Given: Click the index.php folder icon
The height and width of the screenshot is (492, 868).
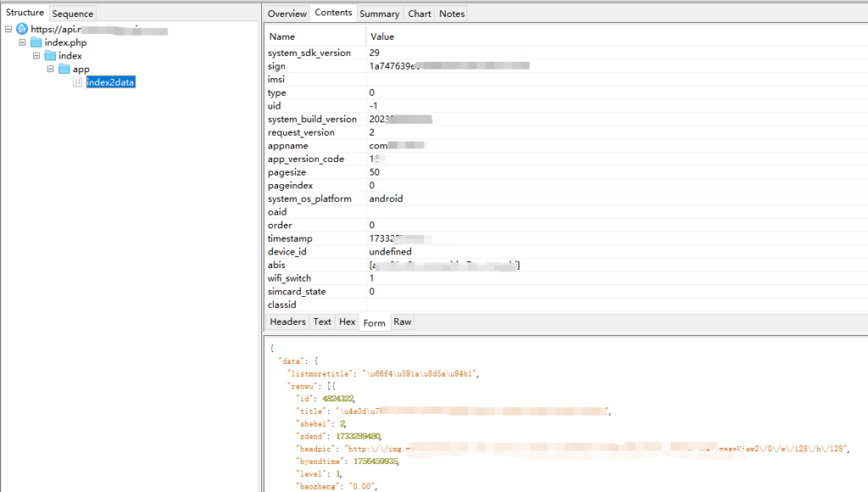Looking at the screenshot, I should click(x=36, y=42).
